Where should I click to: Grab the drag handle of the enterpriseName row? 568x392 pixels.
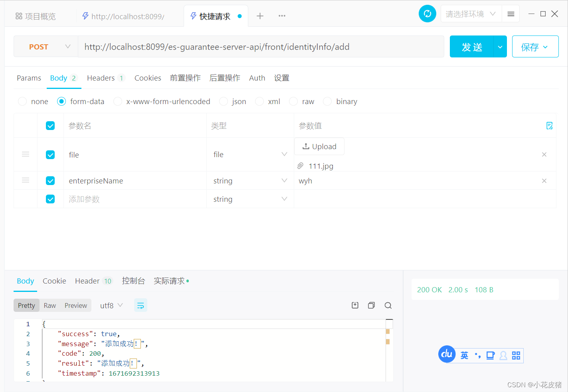[x=26, y=180]
